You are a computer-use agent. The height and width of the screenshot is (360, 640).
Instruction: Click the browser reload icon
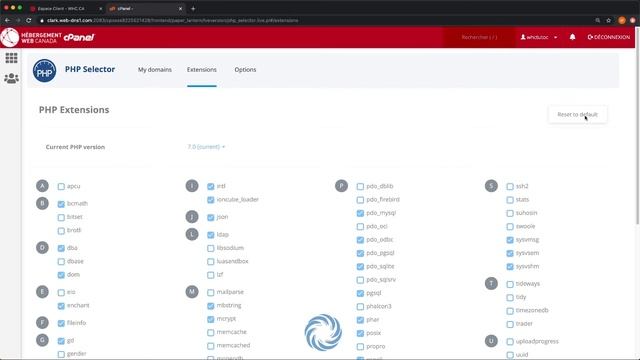tap(29, 20)
